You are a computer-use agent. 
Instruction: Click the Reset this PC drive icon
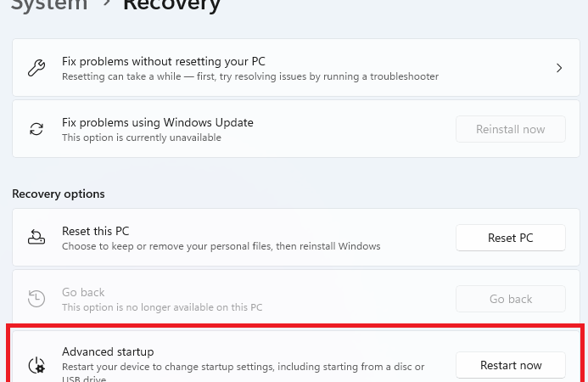(36, 238)
